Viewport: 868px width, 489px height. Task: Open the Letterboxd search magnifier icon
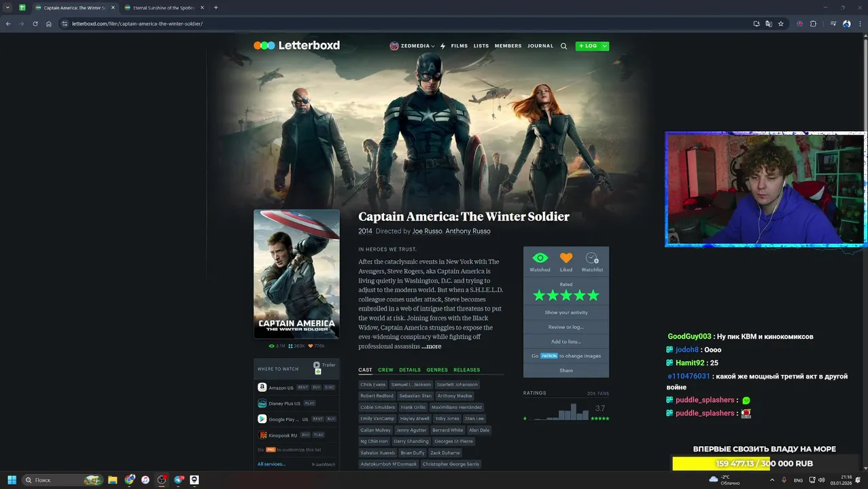click(563, 46)
